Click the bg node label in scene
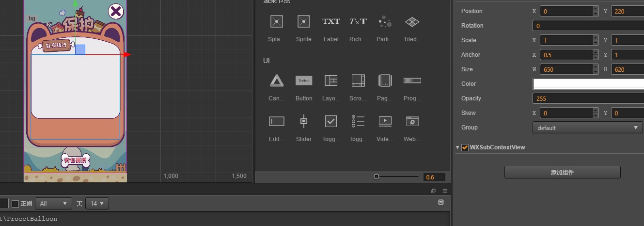The image size is (644, 226). pyautogui.click(x=32, y=18)
